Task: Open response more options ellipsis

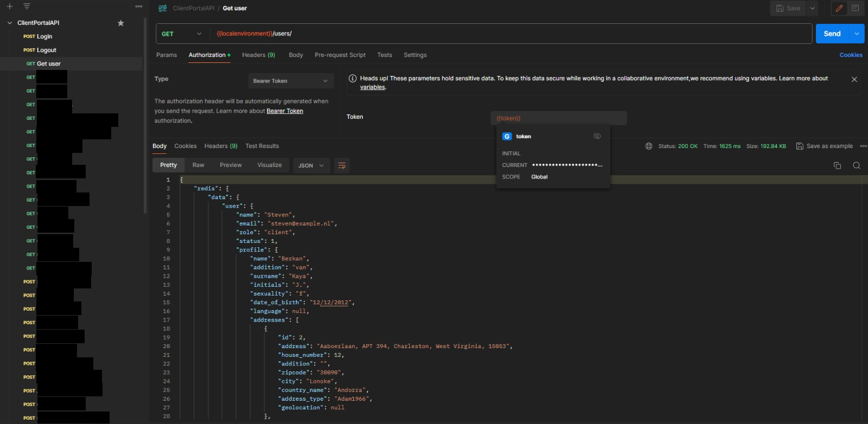Action: pyautogui.click(x=863, y=146)
